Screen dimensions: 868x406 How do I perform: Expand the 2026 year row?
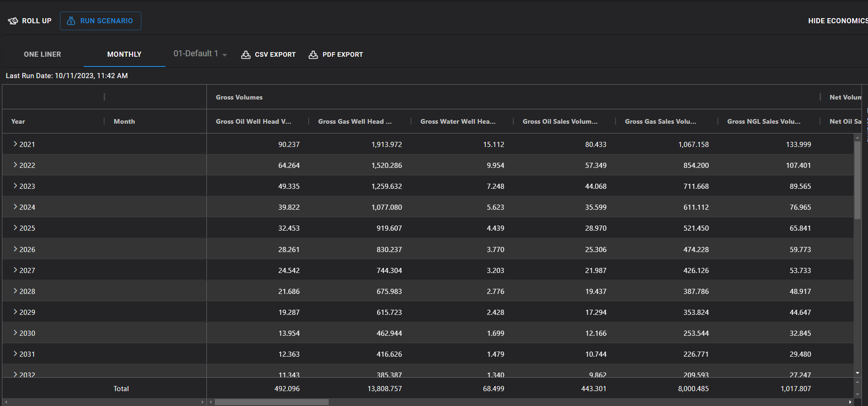pyautogui.click(x=15, y=249)
